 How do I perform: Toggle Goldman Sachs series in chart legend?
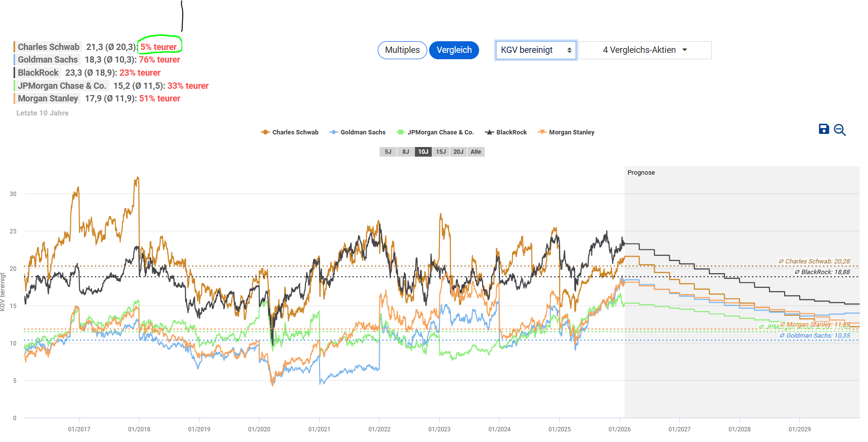357,132
